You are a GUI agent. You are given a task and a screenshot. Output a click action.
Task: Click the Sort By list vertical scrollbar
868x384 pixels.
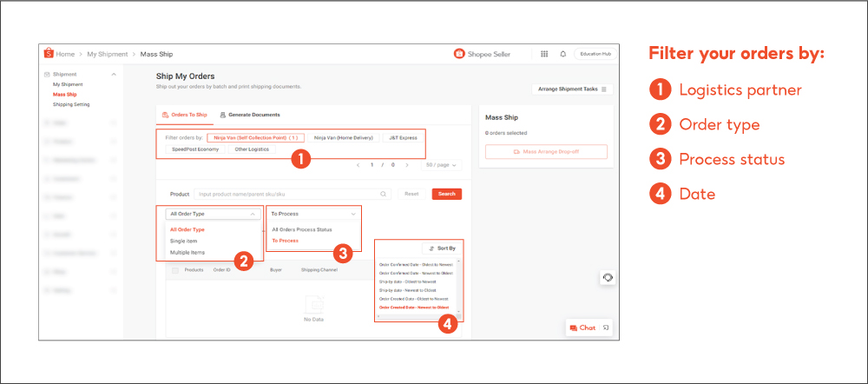tap(458, 288)
